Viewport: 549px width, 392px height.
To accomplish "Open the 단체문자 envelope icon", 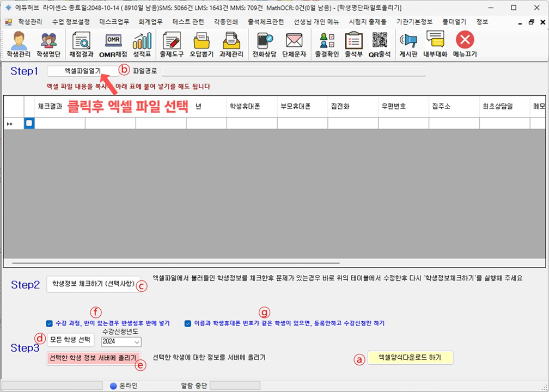I will pyautogui.click(x=294, y=45).
